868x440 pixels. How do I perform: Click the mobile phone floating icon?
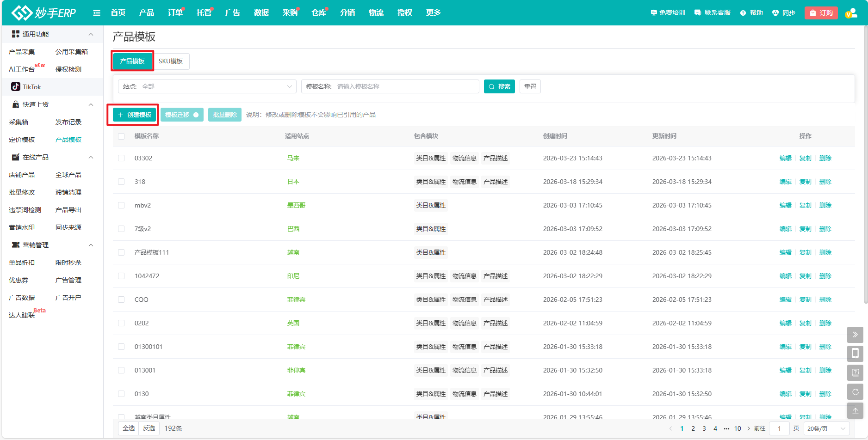pos(855,354)
